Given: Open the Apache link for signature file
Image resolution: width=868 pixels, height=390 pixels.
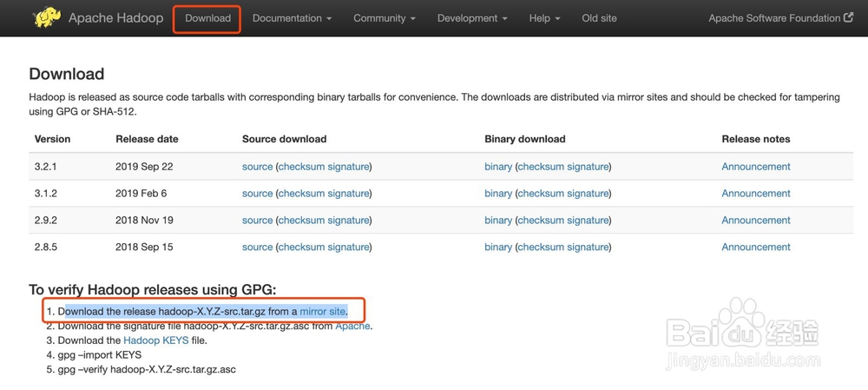Looking at the screenshot, I should coord(352,326).
